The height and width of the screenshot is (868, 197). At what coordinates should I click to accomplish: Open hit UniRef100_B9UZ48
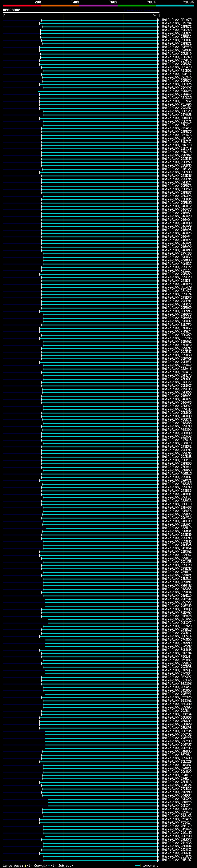pyautogui.click(x=176, y=30)
